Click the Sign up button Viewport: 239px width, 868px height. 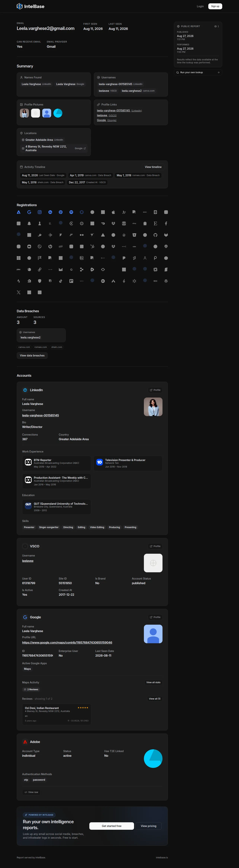tap(215, 6)
